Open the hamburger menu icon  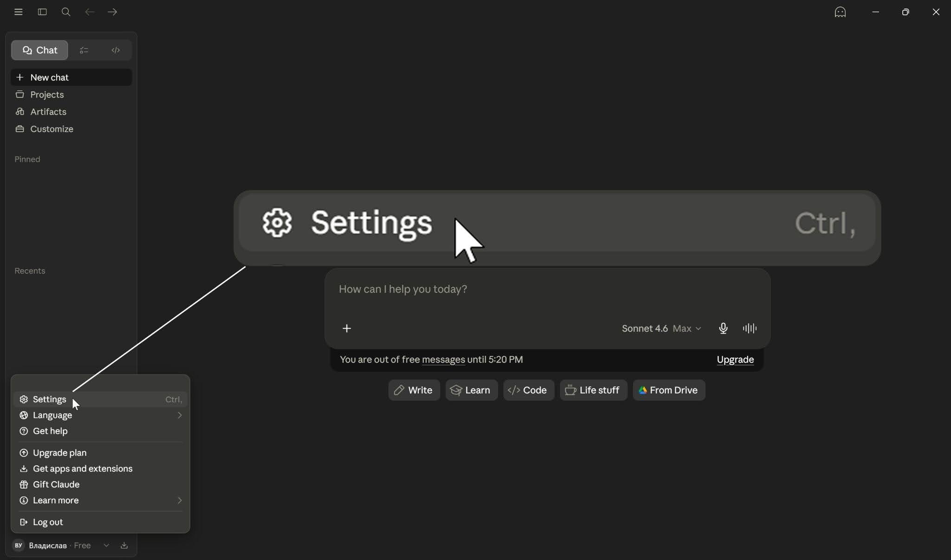[18, 12]
